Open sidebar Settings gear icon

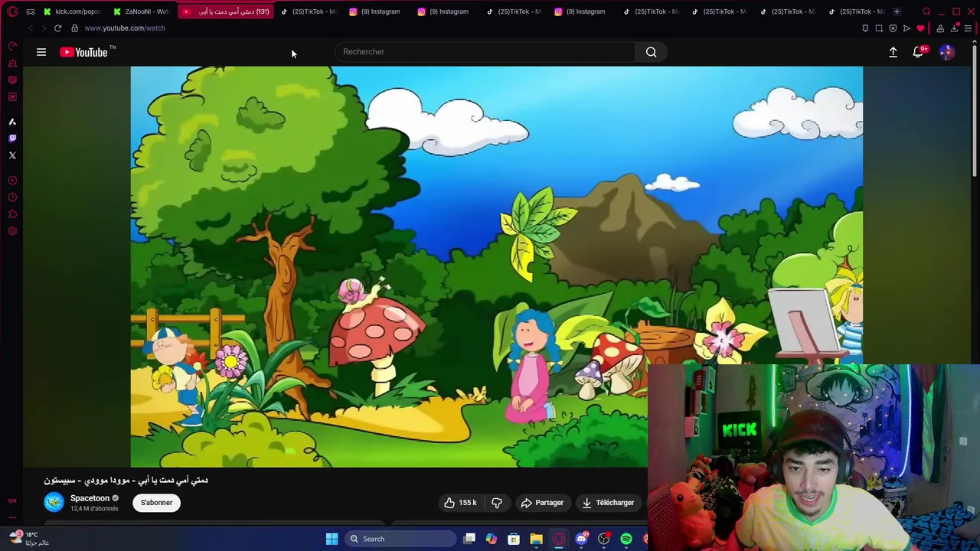12,231
